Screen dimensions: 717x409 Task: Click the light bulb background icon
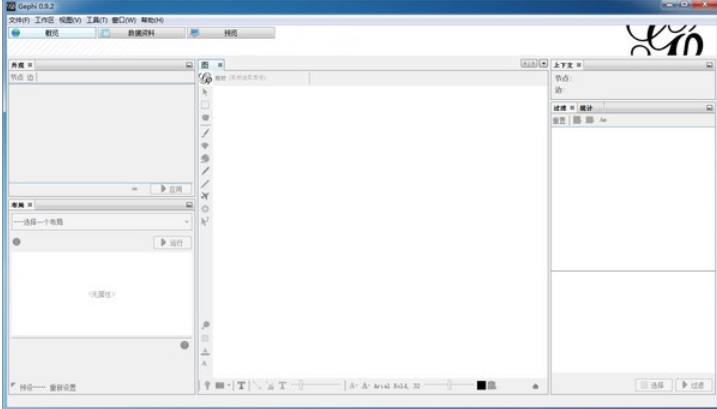point(208,385)
